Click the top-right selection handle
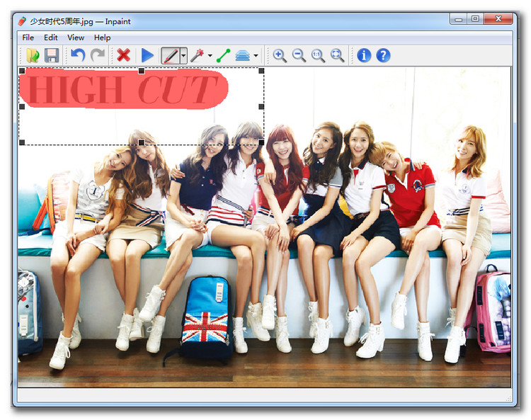Screen dimensions: 531x420 [261, 71]
